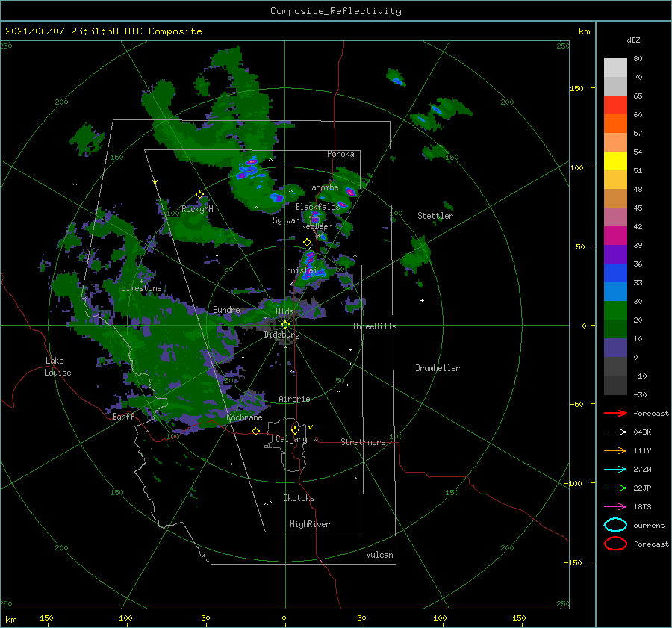Click the Olds city label

(284, 311)
